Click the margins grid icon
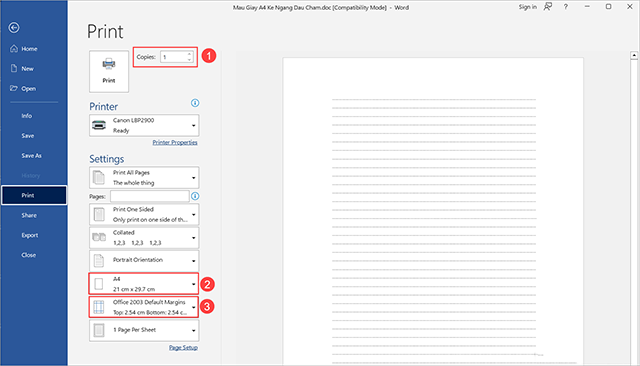Image resolution: width=640 pixels, height=366 pixels. [99, 307]
